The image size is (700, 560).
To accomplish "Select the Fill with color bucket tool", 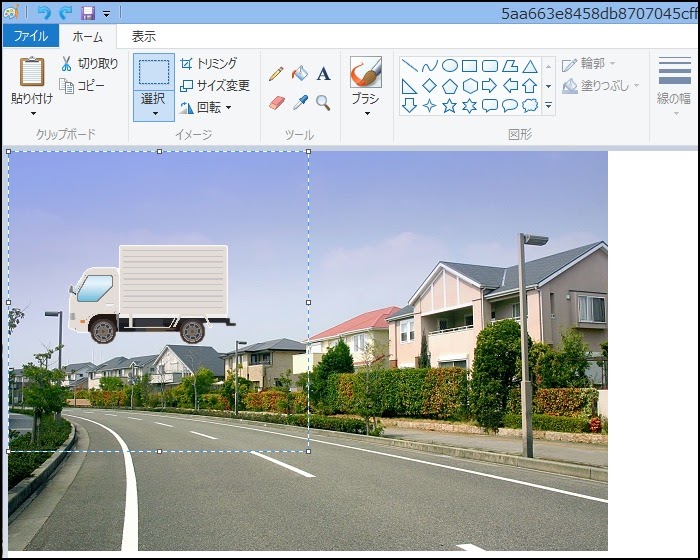I will pos(300,73).
